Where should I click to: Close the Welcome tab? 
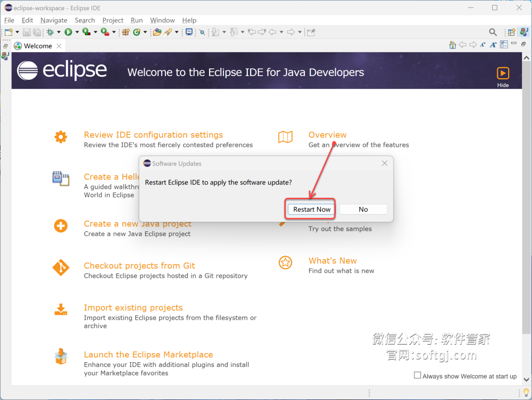tap(59, 46)
